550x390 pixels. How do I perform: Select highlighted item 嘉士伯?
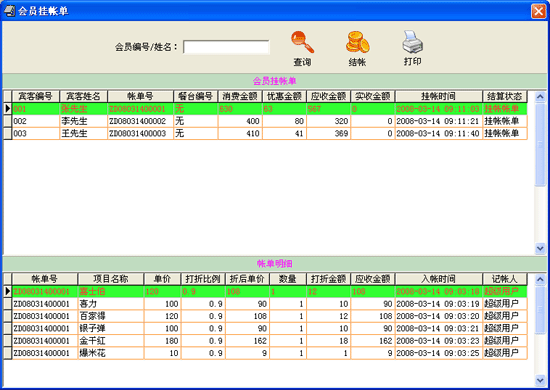coord(92,291)
